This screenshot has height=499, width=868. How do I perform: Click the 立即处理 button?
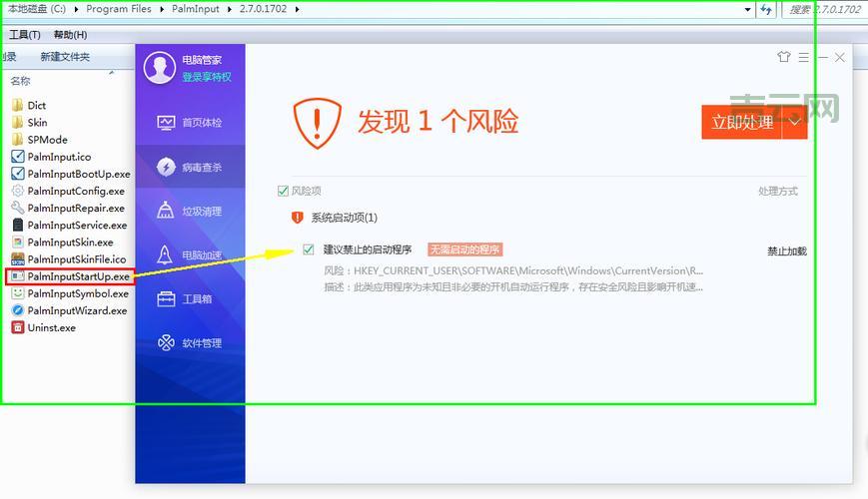click(742, 122)
